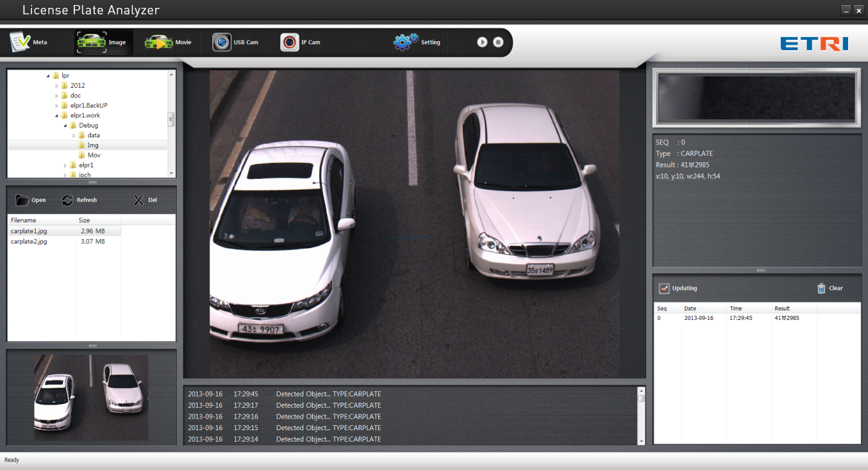Toggle the Updating checkbox
Screen dimensions: 868x470
click(664, 289)
